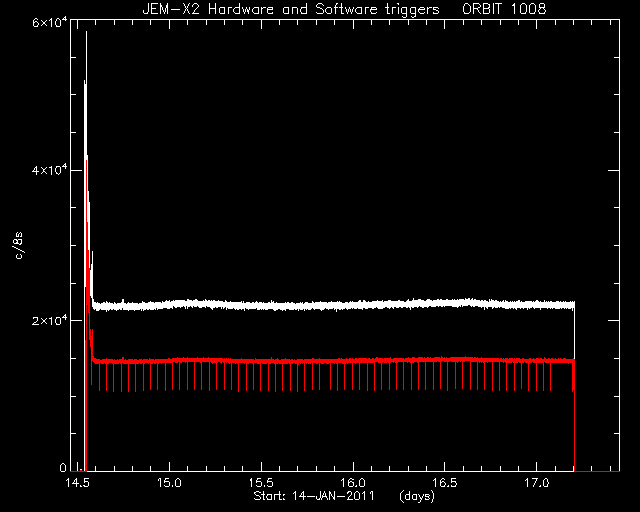Click the plot title 'JEM-X2 Hardware and Software triggers'
Viewport: 640px width, 512px height.
pos(291,9)
